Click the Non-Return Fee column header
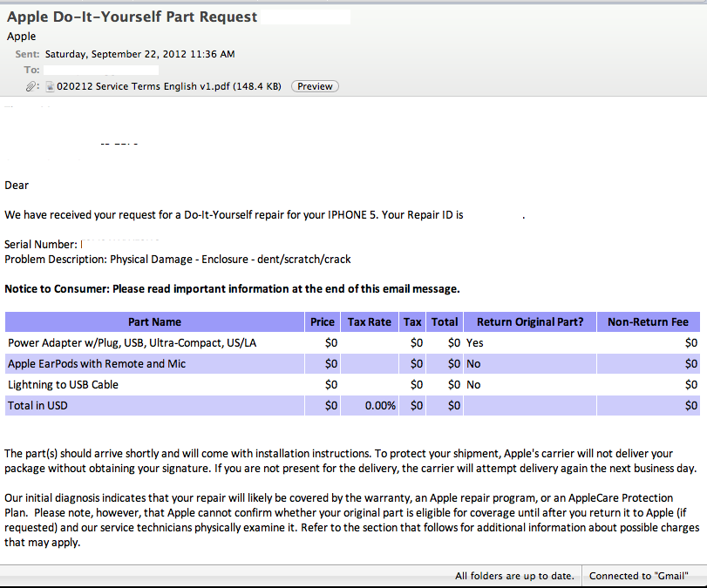The width and height of the screenshot is (707, 588). click(649, 321)
